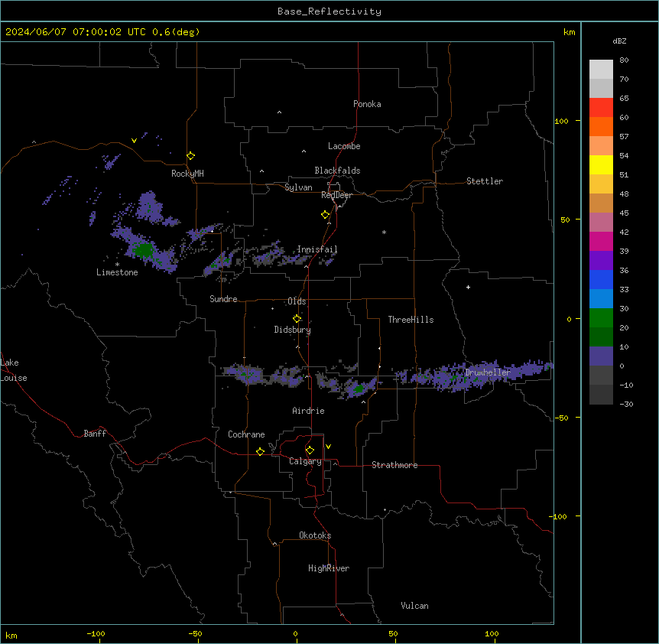Click the Didsbury town label
This screenshot has width=659, height=644.
[x=292, y=330]
